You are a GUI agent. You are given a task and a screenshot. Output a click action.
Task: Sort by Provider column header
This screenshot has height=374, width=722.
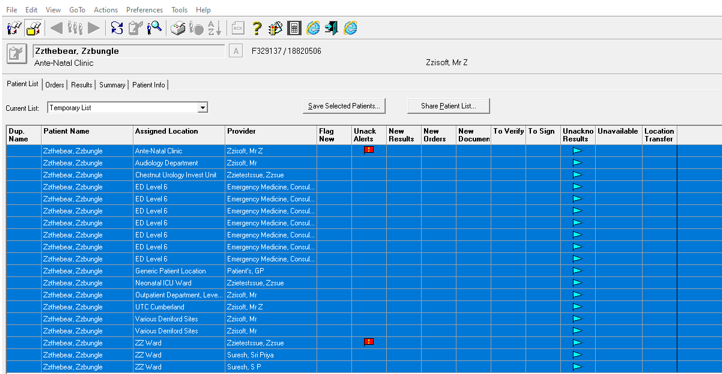pos(271,135)
